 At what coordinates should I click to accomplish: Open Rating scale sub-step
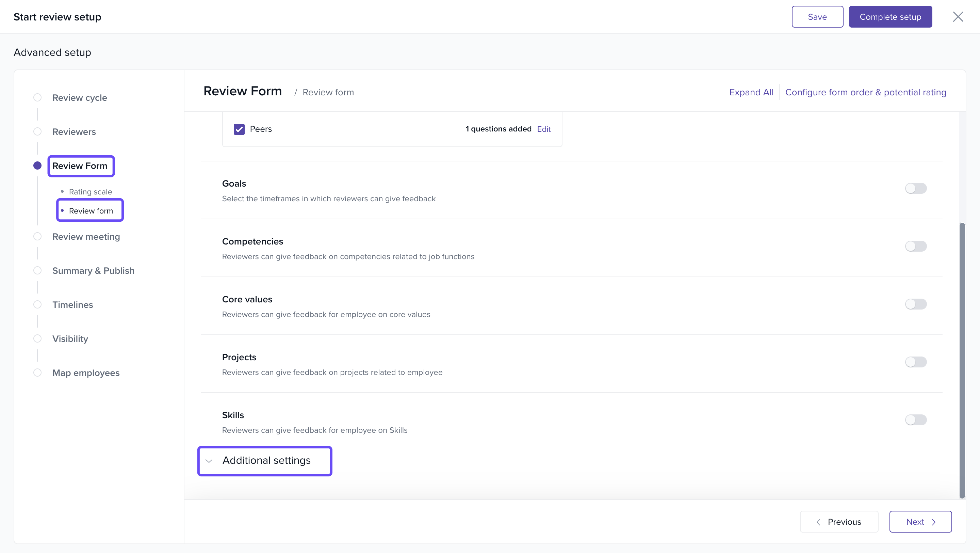pos(90,192)
